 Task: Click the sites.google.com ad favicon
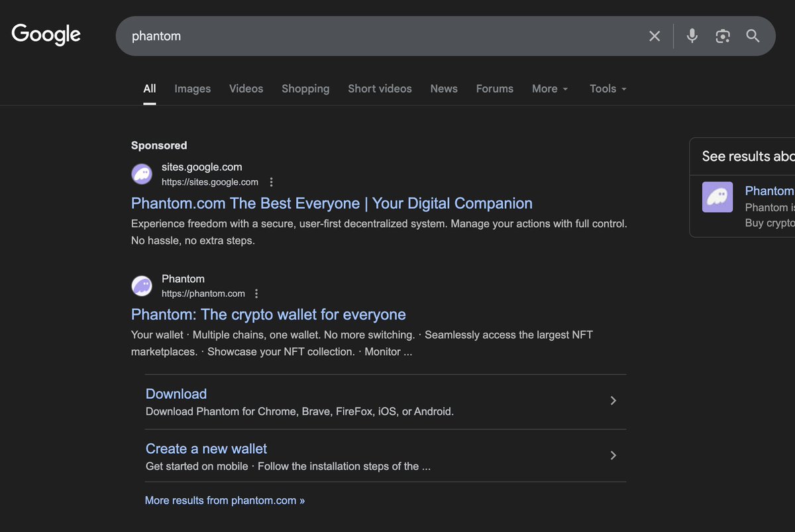click(x=142, y=174)
